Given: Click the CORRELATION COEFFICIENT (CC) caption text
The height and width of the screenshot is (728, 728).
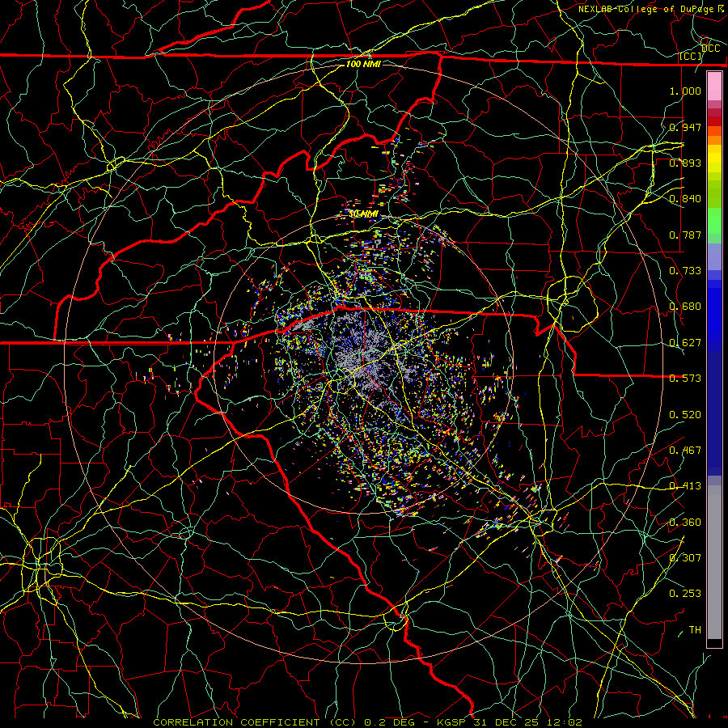Looking at the screenshot, I should point(255,722).
